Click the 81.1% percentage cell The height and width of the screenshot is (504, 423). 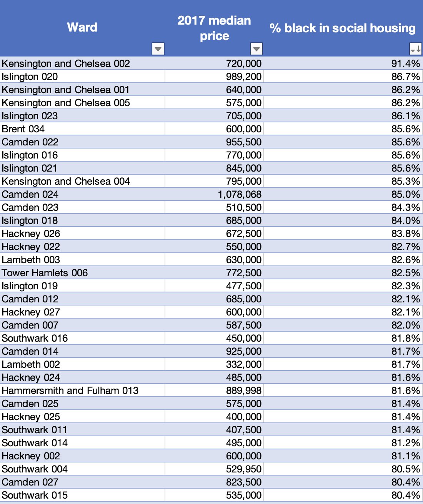(343, 456)
